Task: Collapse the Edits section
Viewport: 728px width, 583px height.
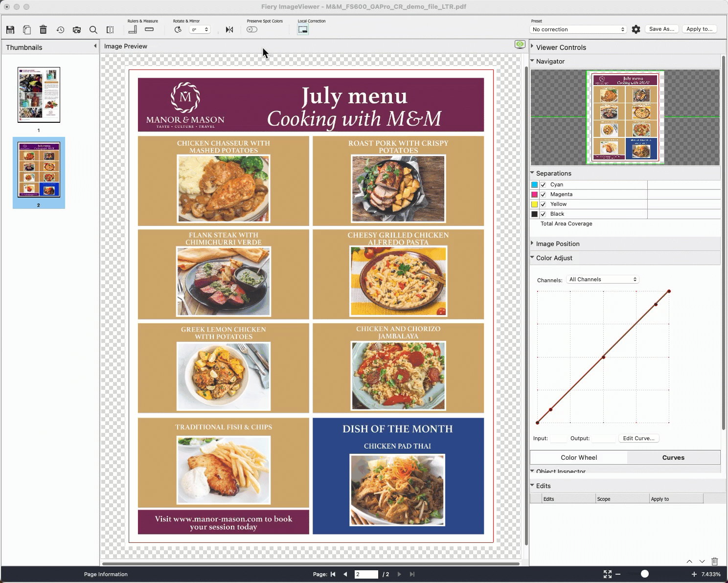Action: [x=532, y=485]
